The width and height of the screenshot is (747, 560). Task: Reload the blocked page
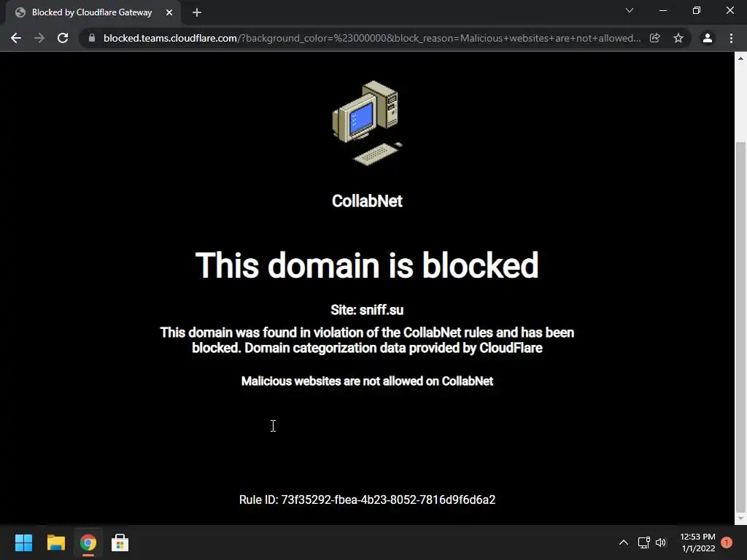click(63, 38)
